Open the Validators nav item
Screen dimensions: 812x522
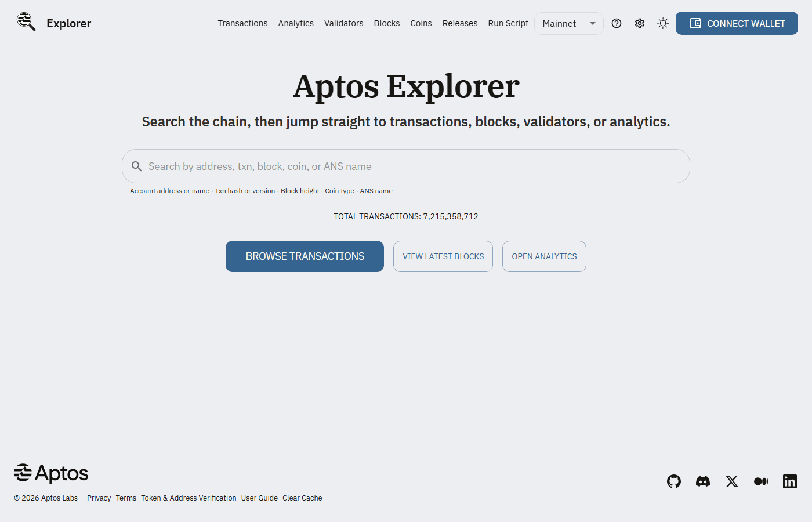pos(343,23)
